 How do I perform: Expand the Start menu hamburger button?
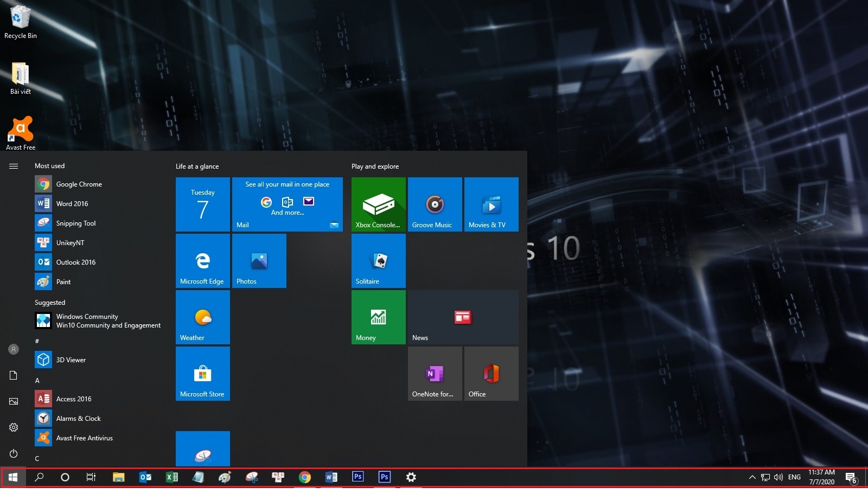point(14,166)
